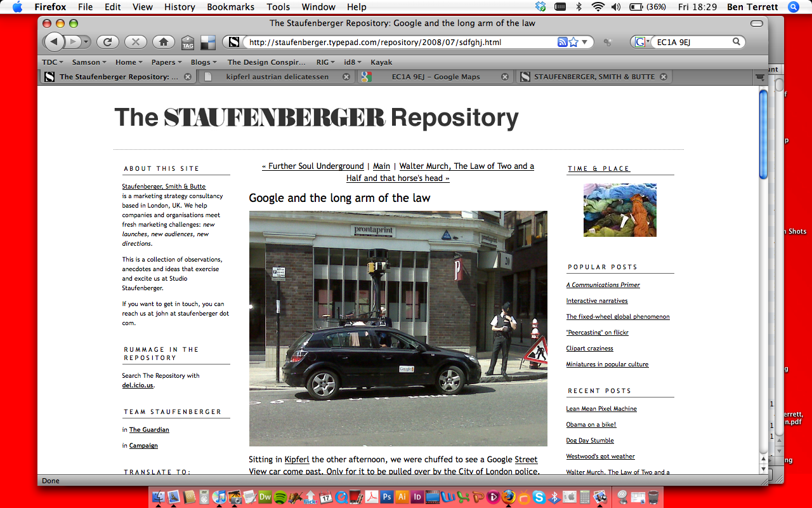The image size is (812, 508).
Task: Click the Bluetooth menu bar icon
Action: (x=579, y=7)
